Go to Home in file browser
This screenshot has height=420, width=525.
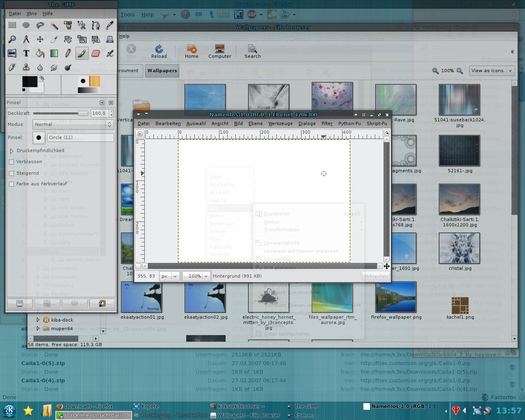(x=192, y=52)
